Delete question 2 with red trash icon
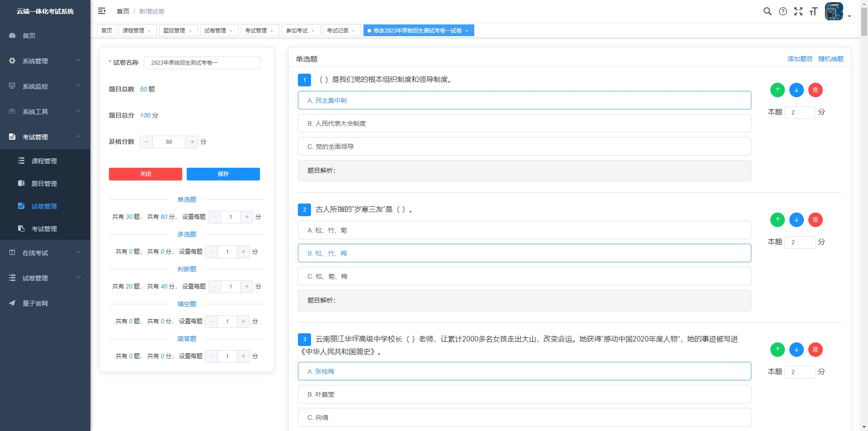868x431 pixels. [816, 220]
